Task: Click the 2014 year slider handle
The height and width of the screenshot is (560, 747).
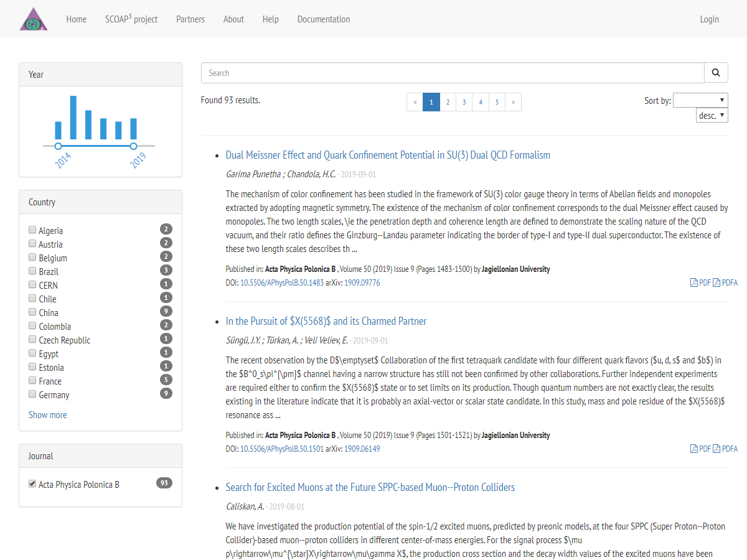Action: pyautogui.click(x=58, y=146)
